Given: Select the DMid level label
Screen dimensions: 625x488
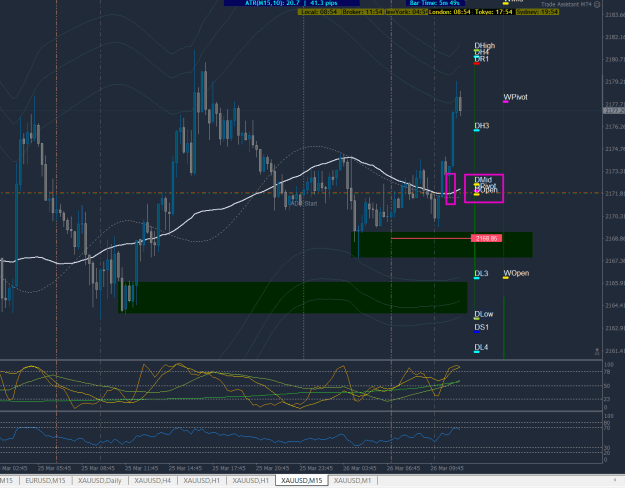Looking at the screenshot, I should click(x=483, y=180).
